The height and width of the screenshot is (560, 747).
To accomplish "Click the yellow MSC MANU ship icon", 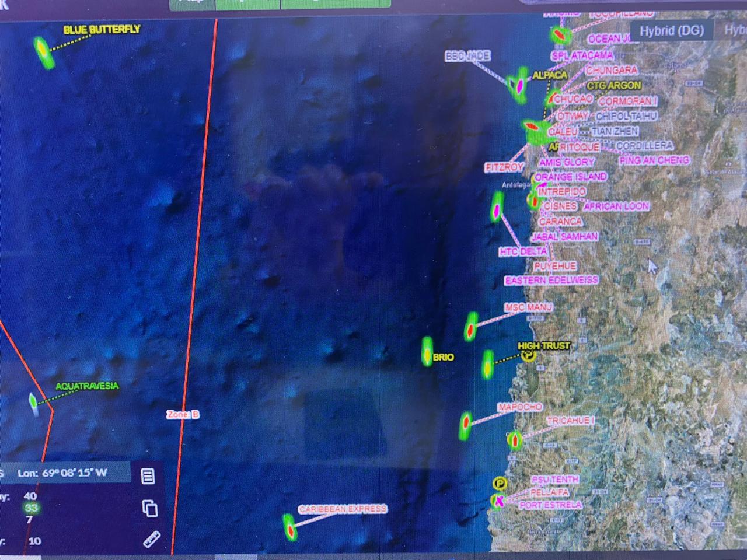I will [x=472, y=328].
